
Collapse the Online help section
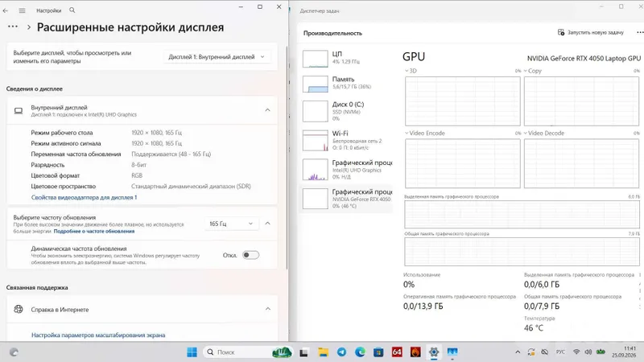[268, 309]
